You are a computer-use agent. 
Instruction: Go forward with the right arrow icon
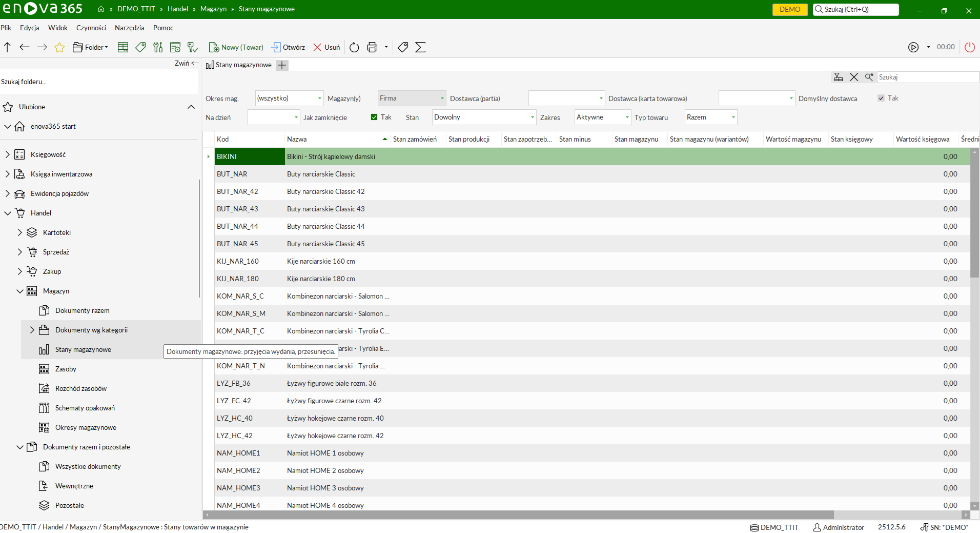point(42,47)
